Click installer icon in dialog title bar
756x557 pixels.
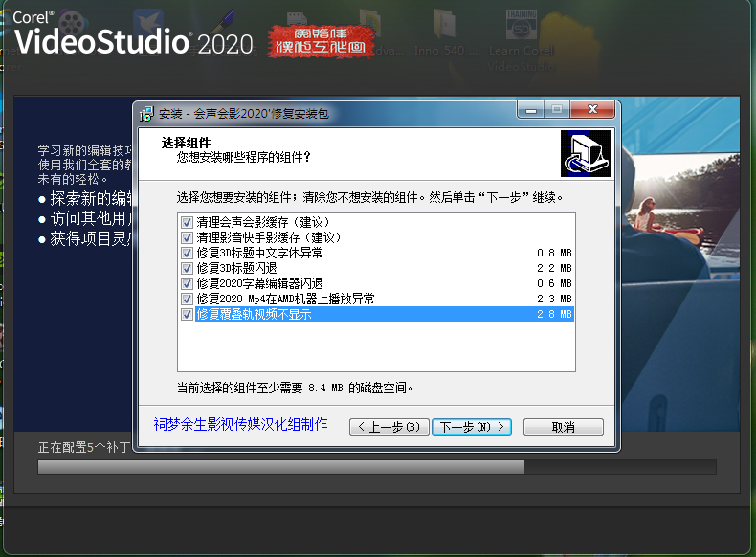click(146, 114)
